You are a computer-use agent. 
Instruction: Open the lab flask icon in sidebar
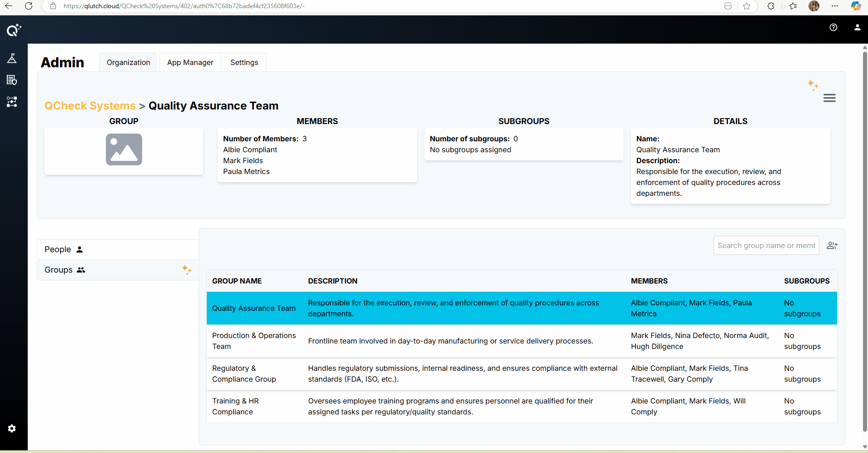click(12, 58)
